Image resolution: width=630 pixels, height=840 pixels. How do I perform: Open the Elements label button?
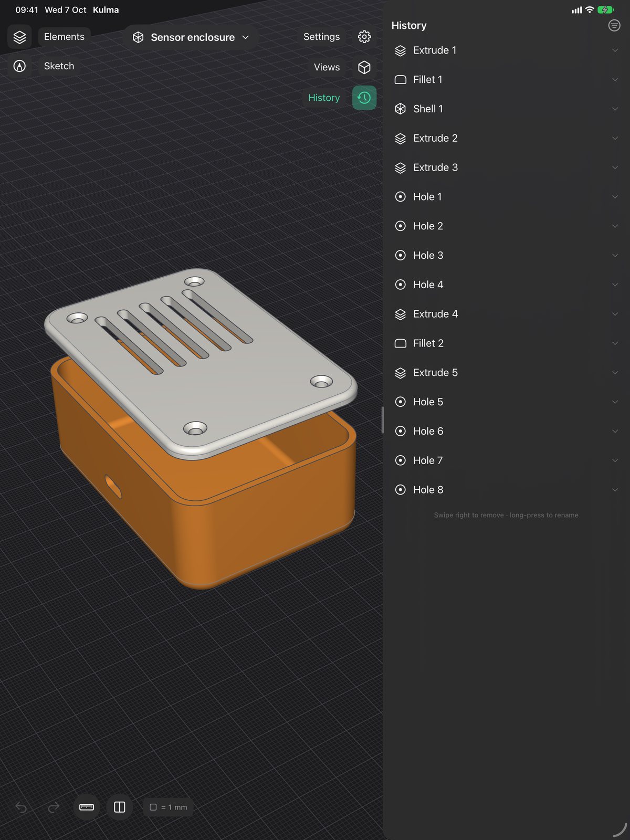coord(64,37)
